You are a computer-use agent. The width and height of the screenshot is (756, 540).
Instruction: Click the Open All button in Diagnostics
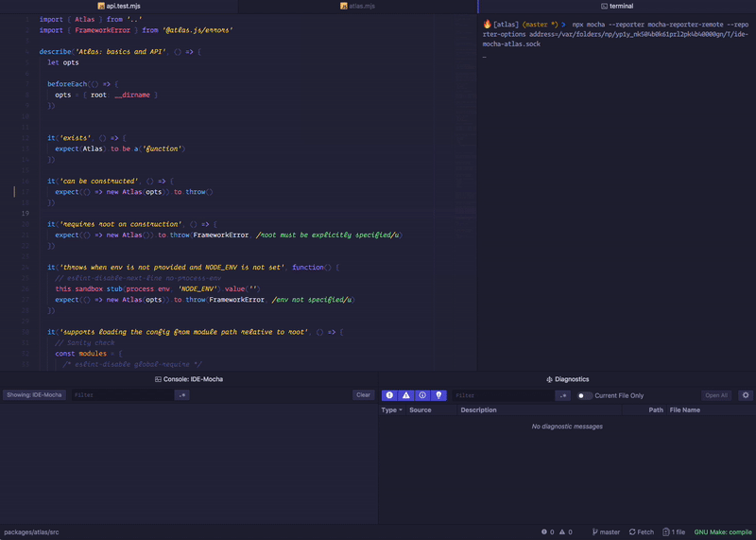pyautogui.click(x=716, y=395)
